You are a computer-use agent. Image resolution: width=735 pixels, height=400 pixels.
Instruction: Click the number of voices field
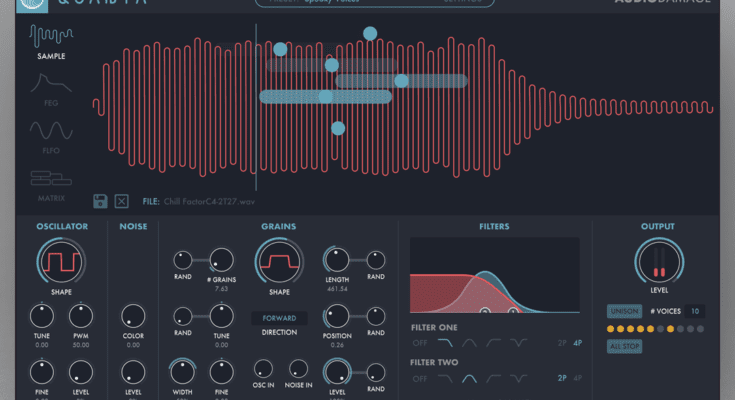tap(694, 311)
